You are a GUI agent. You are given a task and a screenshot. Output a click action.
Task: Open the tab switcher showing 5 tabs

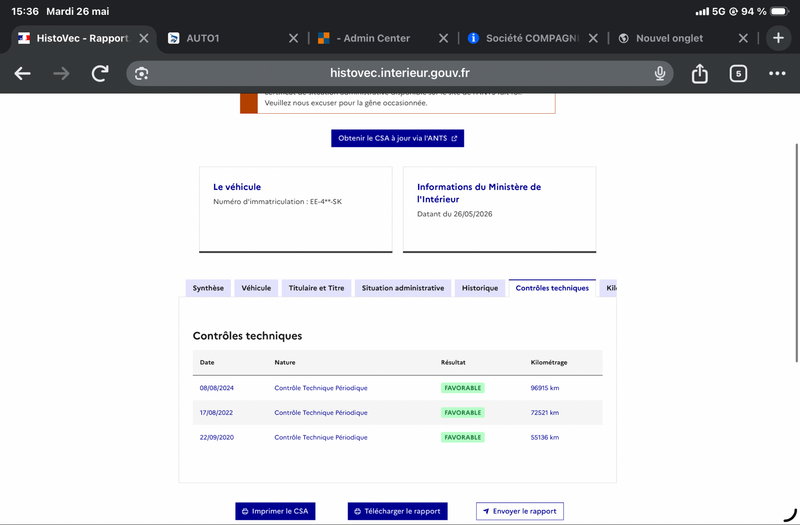pos(738,73)
